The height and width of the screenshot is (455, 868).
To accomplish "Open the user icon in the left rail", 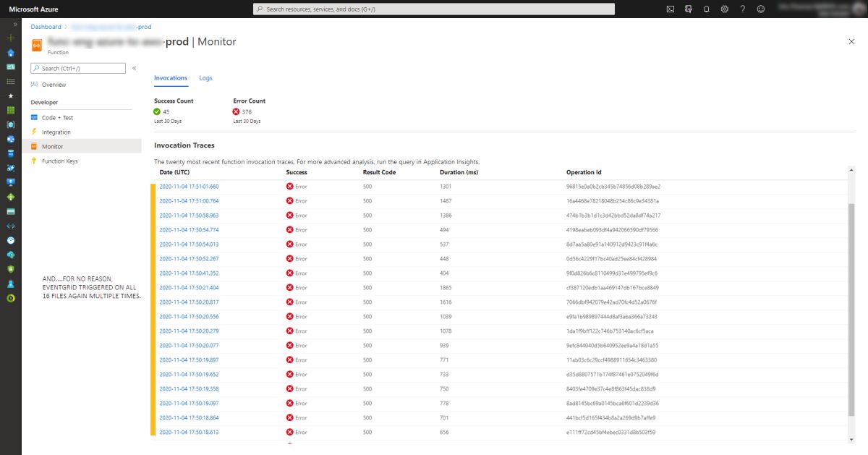I will 10,284.
